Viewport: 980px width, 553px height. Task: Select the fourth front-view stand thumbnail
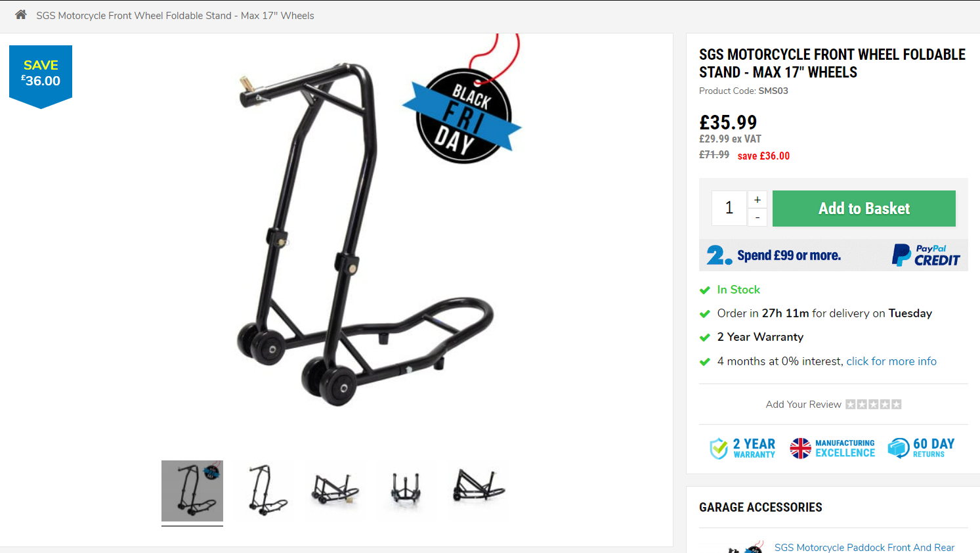tap(406, 491)
